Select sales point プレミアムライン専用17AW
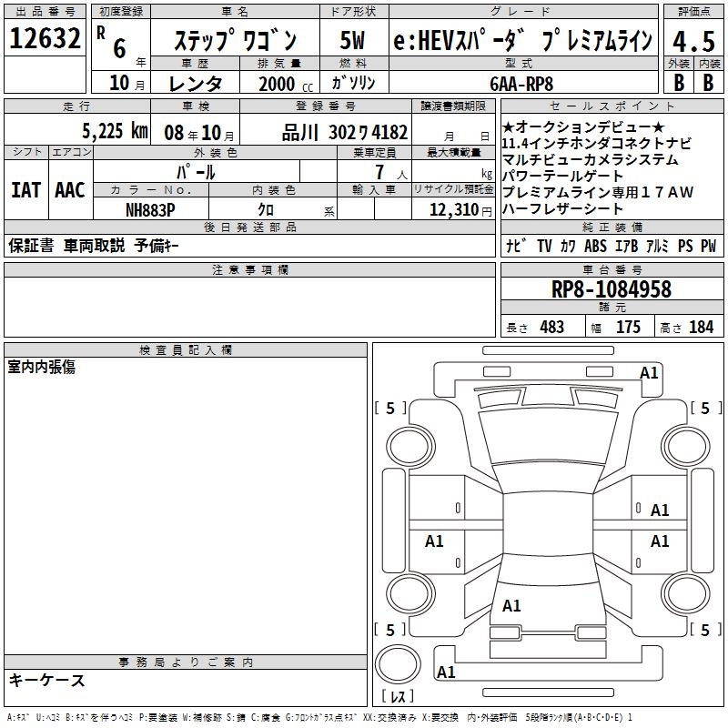 coord(598,192)
